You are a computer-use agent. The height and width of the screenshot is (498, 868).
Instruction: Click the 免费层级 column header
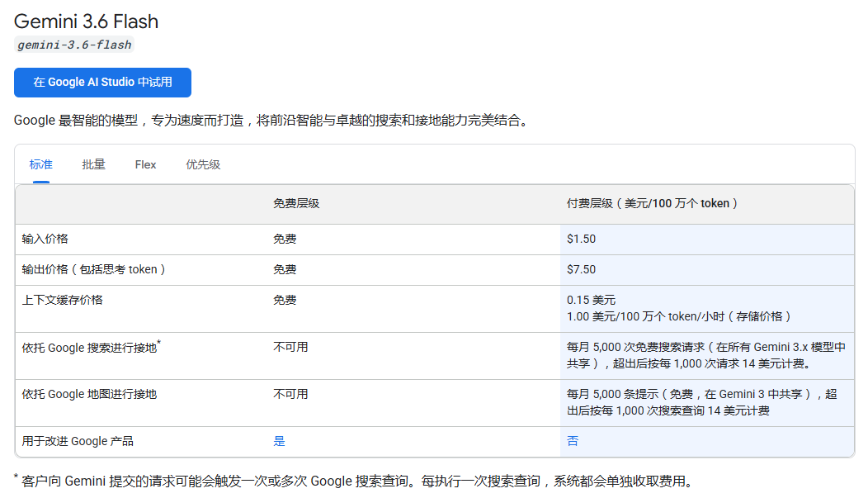tap(296, 203)
